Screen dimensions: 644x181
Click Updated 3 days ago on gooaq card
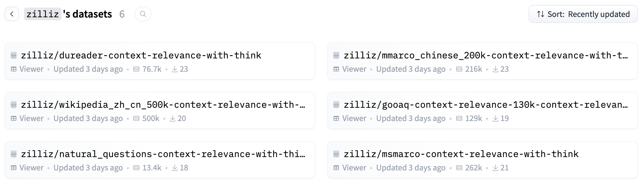(411, 118)
